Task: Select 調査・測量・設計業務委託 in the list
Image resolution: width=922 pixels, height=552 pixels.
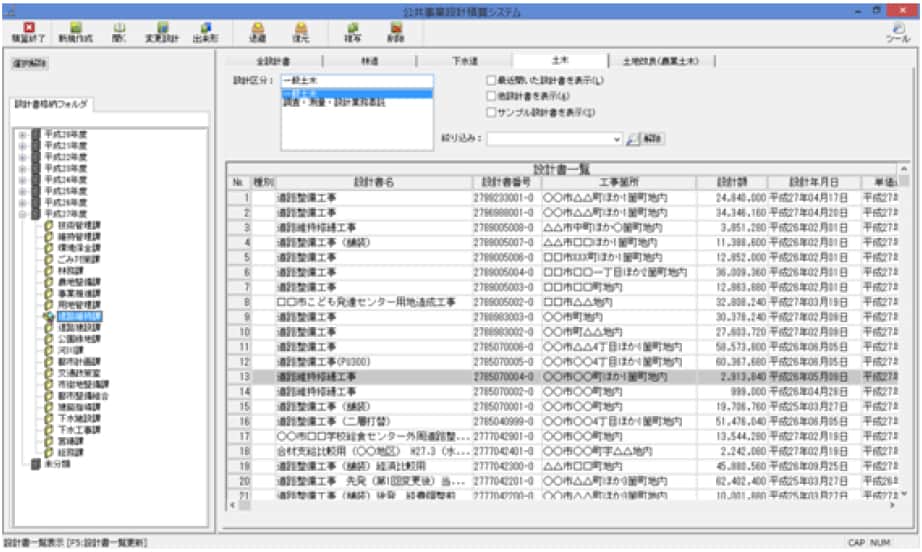Action: pos(358,103)
